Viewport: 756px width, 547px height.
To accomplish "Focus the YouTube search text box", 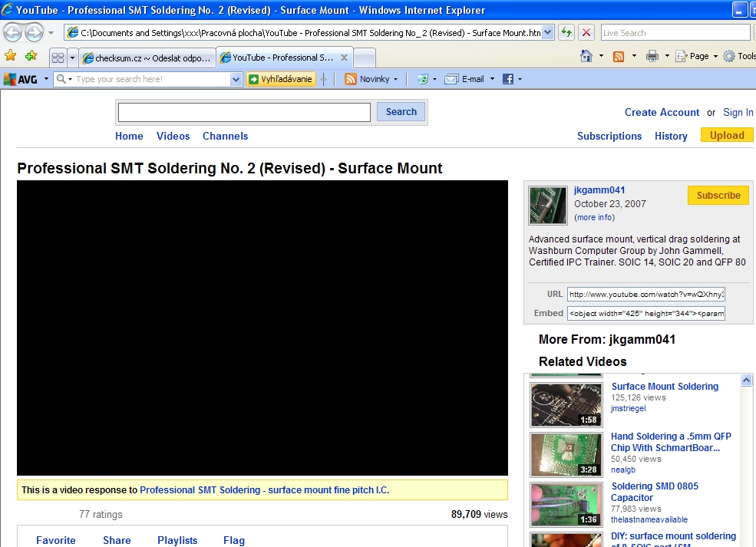I will pyautogui.click(x=244, y=112).
